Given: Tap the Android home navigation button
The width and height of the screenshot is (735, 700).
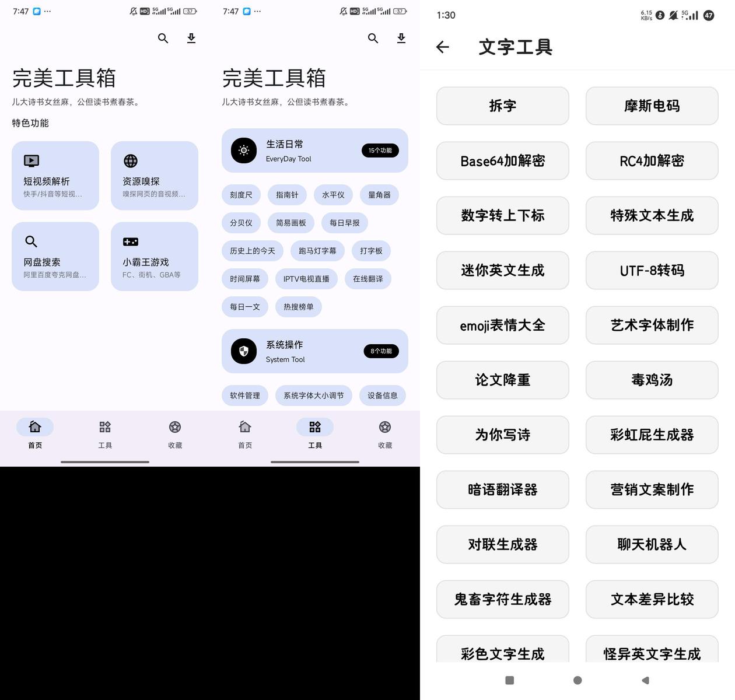Looking at the screenshot, I should [577, 680].
